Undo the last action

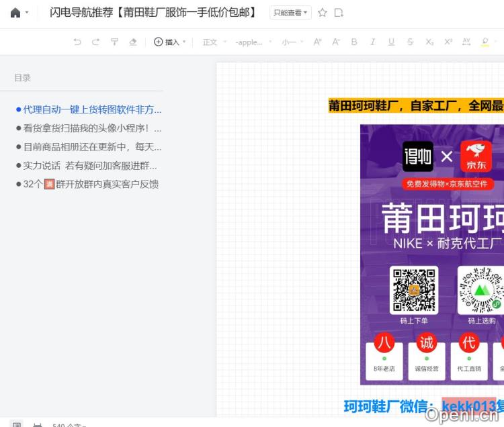[x=77, y=42]
